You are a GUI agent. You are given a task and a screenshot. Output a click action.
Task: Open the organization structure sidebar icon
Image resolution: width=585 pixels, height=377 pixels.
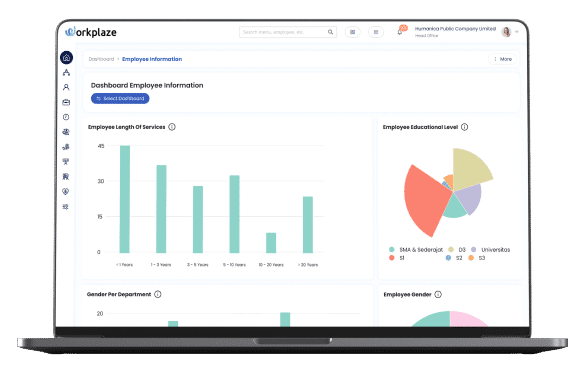click(x=66, y=72)
